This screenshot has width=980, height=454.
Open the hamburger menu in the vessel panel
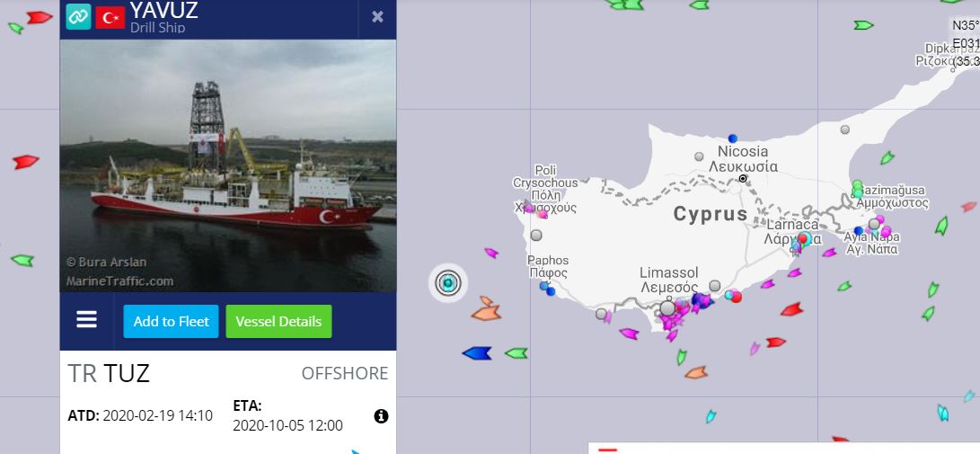tap(87, 319)
